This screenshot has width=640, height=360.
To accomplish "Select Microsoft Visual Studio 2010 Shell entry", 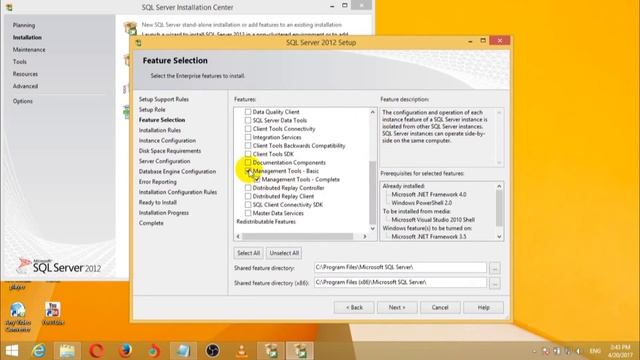I will point(433,220).
